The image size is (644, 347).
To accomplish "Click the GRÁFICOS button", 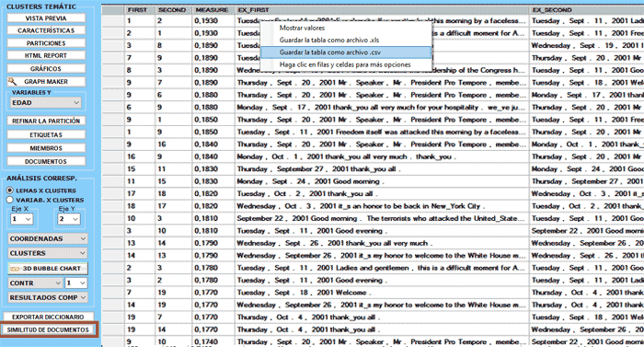I will point(46,69).
